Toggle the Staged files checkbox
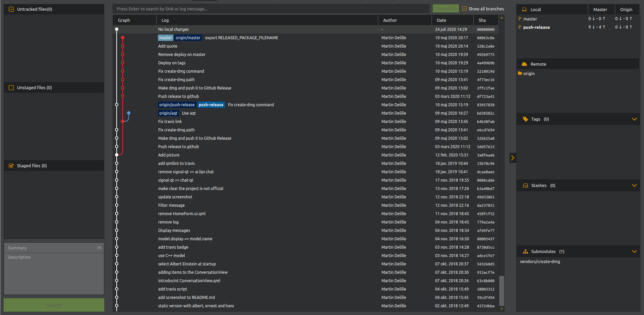This screenshot has height=315, width=644. pos(11,166)
